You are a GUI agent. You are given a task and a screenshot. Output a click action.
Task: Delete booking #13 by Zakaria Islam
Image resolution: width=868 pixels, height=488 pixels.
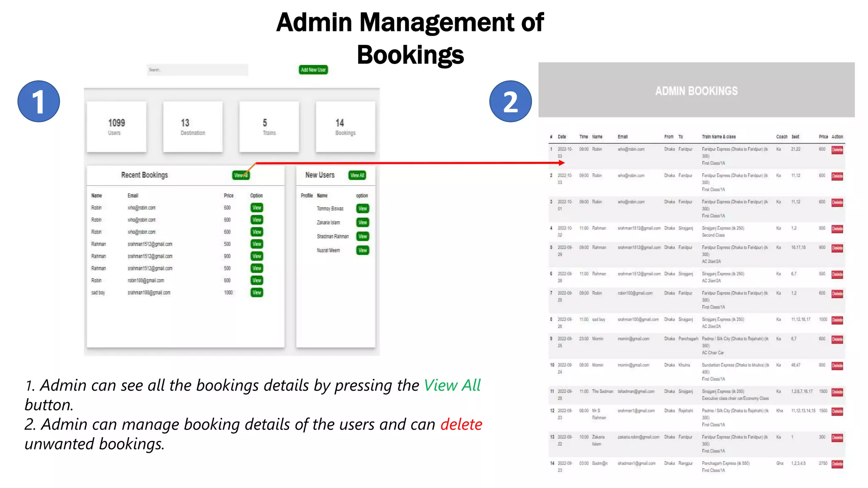click(837, 438)
